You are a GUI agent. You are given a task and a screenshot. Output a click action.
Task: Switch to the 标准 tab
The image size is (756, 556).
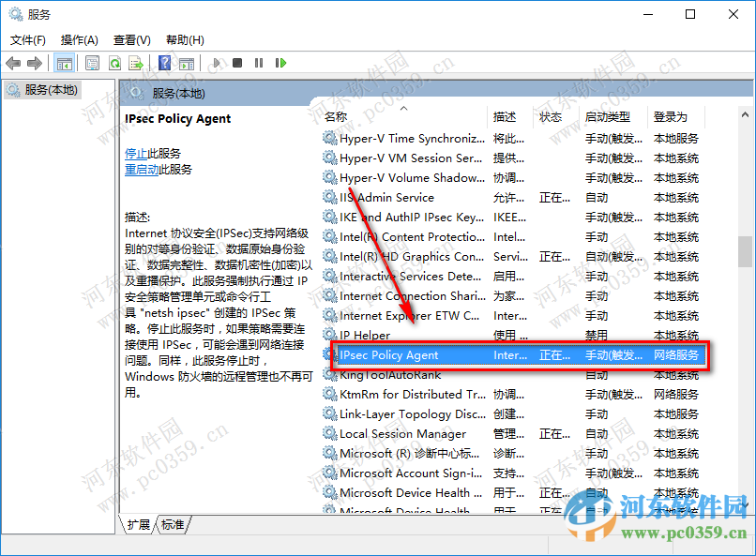pos(173,525)
